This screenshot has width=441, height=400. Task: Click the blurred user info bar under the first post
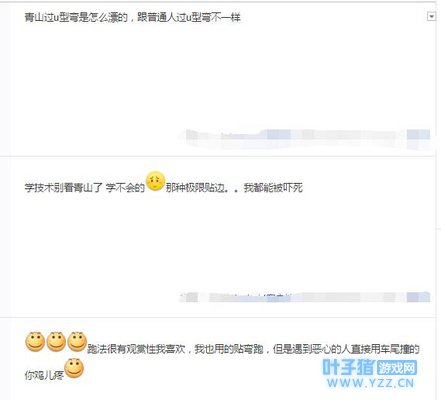(307, 138)
